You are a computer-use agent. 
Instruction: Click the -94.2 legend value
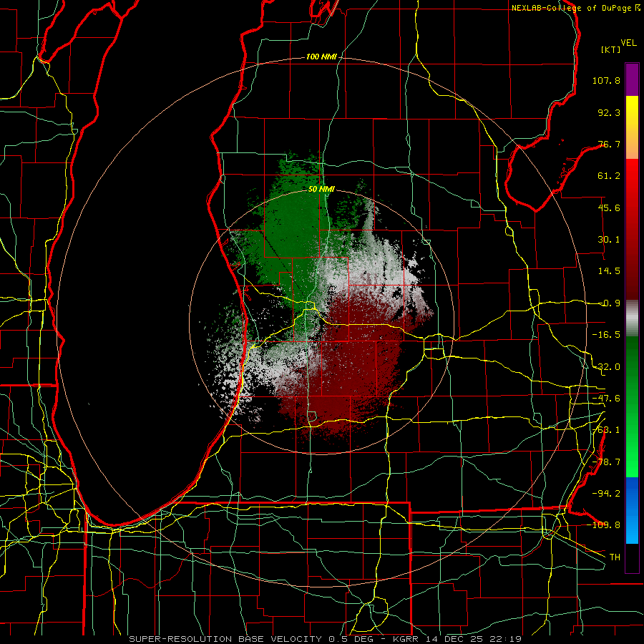[606, 493]
